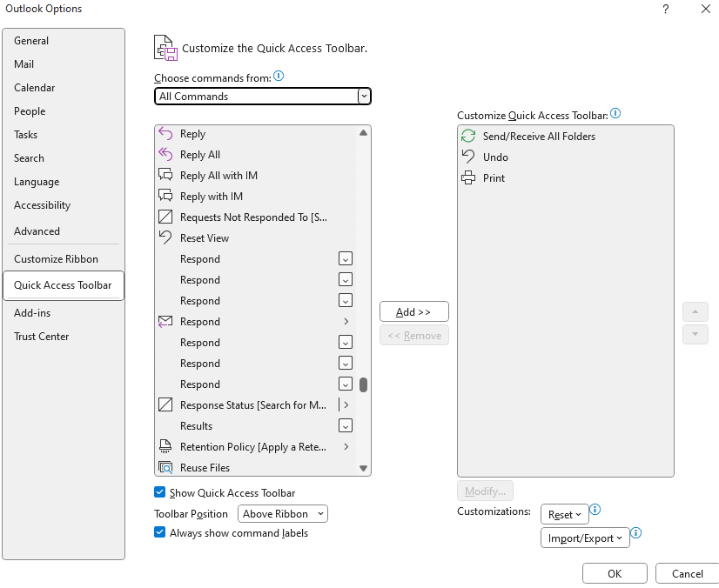
Task: Click the Retention Policy document icon
Action: click(x=165, y=446)
